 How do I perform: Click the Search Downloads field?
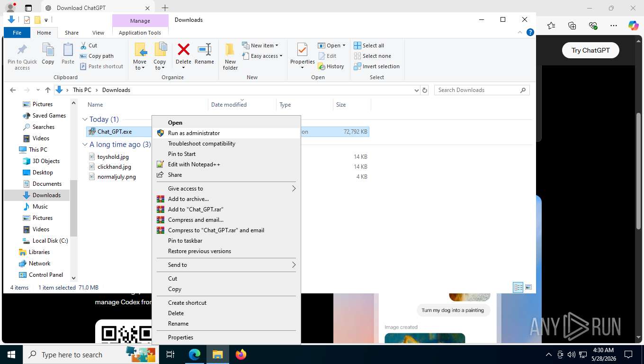482,90
